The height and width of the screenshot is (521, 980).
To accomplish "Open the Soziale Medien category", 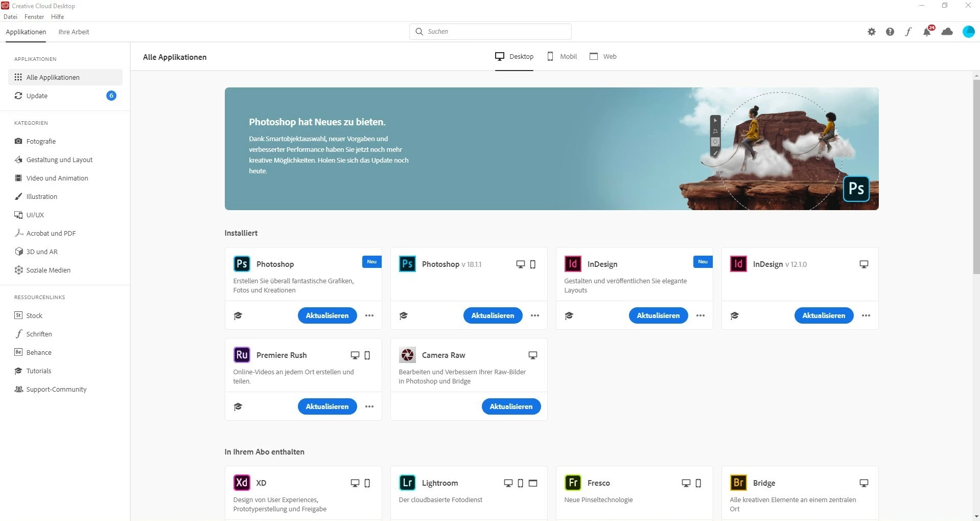I will 65,270.
